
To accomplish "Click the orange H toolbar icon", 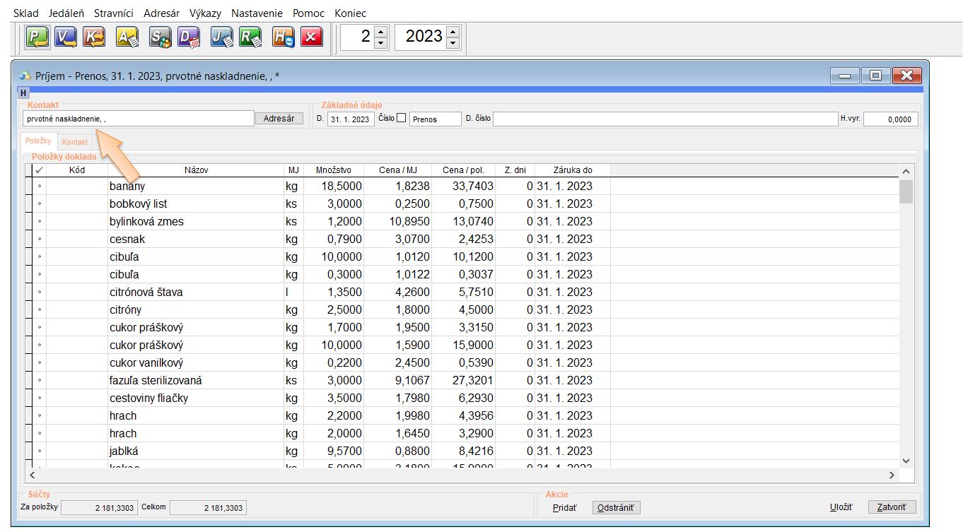I will (284, 37).
